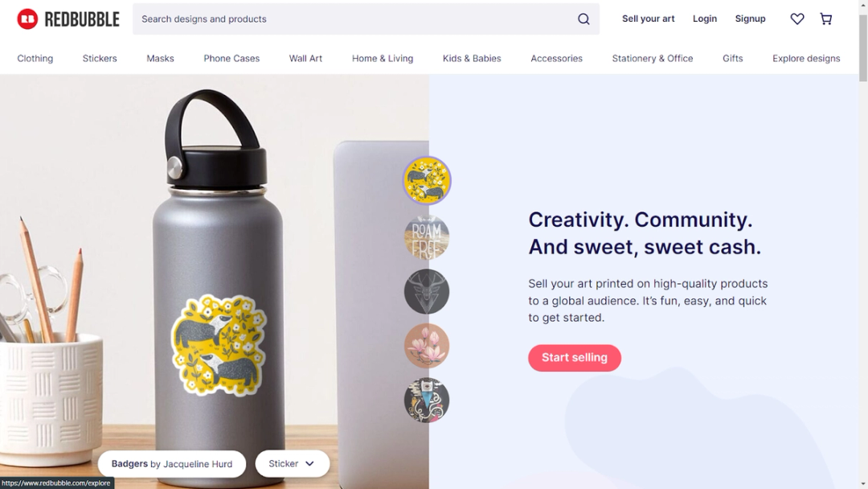This screenshot has height=489, width=868.
Task: Select the dark deer design thumbnail
Action: pyautogui.click(x=427, y=292)
